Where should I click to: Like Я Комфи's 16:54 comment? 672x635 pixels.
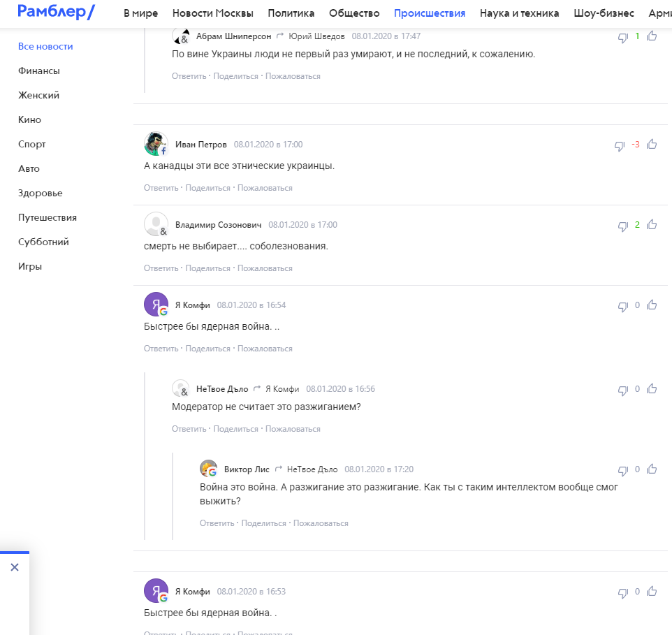click(652, 305)
